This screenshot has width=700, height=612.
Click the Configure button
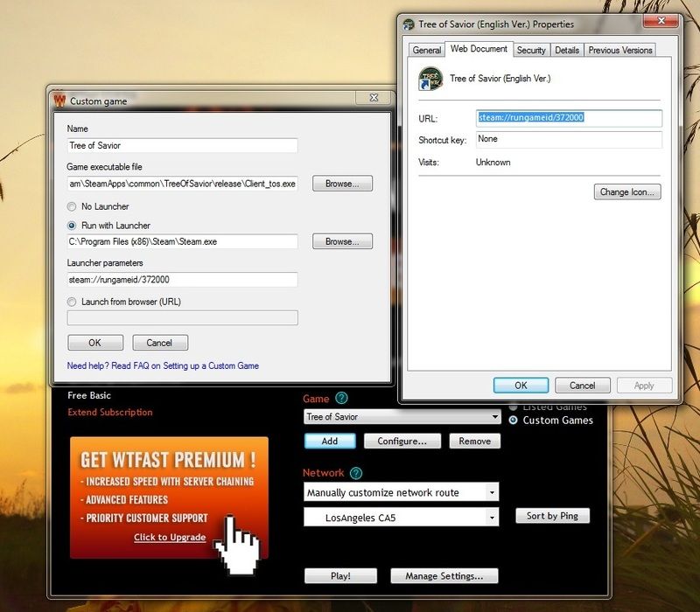pyautogui.click(x=402, y=441)
